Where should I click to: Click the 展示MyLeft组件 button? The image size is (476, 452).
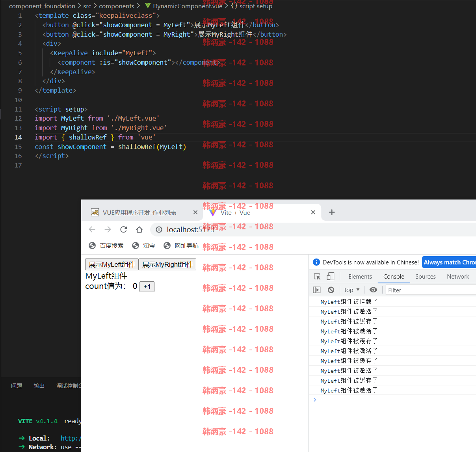click(112, 264)
